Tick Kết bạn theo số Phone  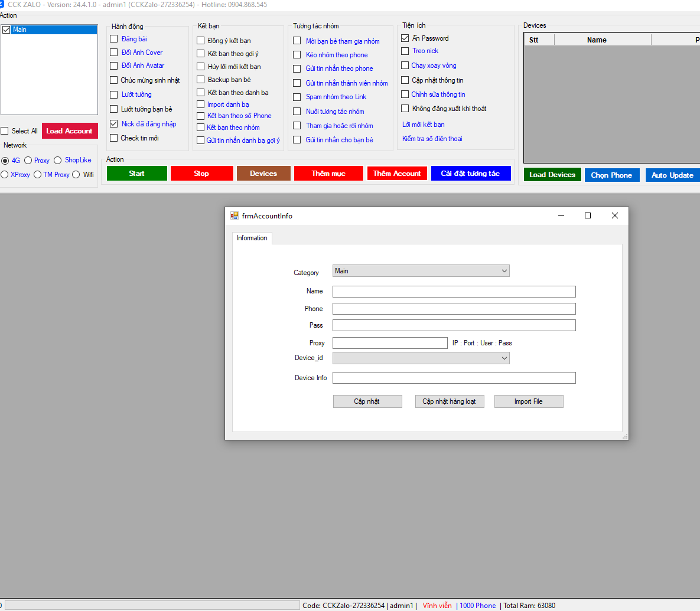pos(200,116)
